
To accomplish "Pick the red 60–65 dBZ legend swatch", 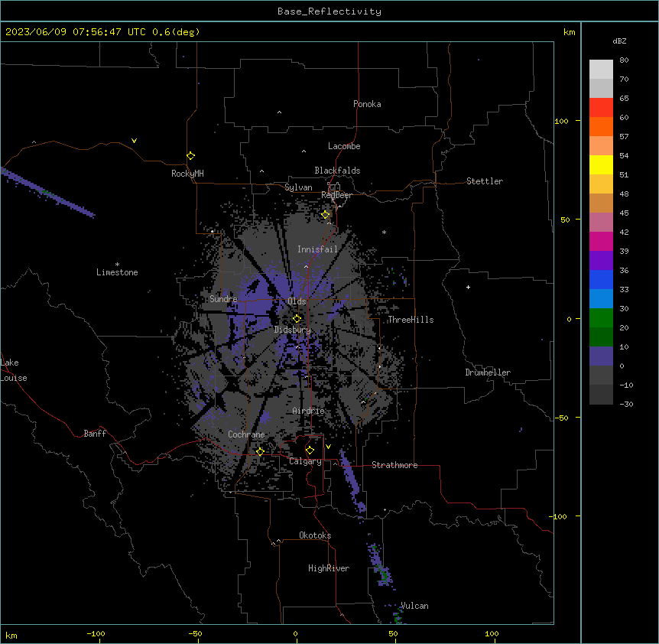I will click(601, 108).
